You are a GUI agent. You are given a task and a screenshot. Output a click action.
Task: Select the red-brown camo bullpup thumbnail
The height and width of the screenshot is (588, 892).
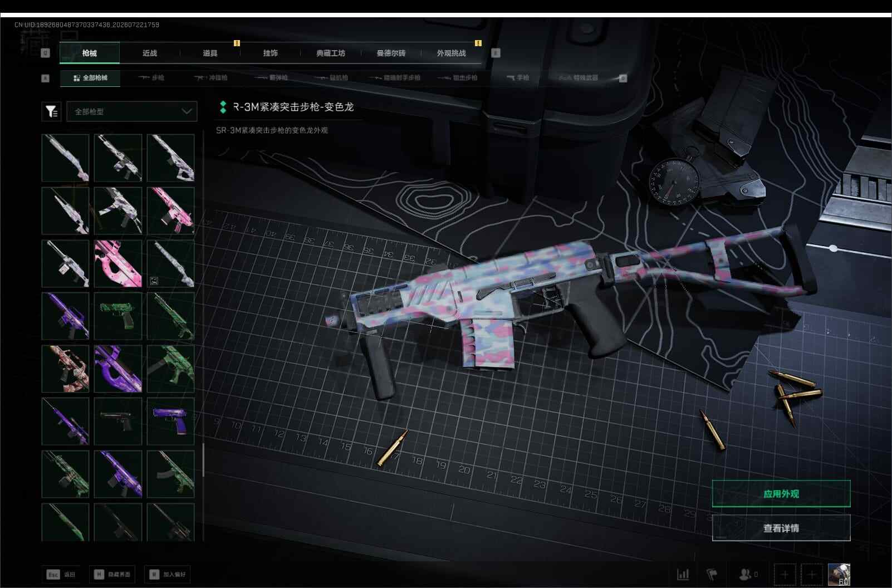[65, 369]
